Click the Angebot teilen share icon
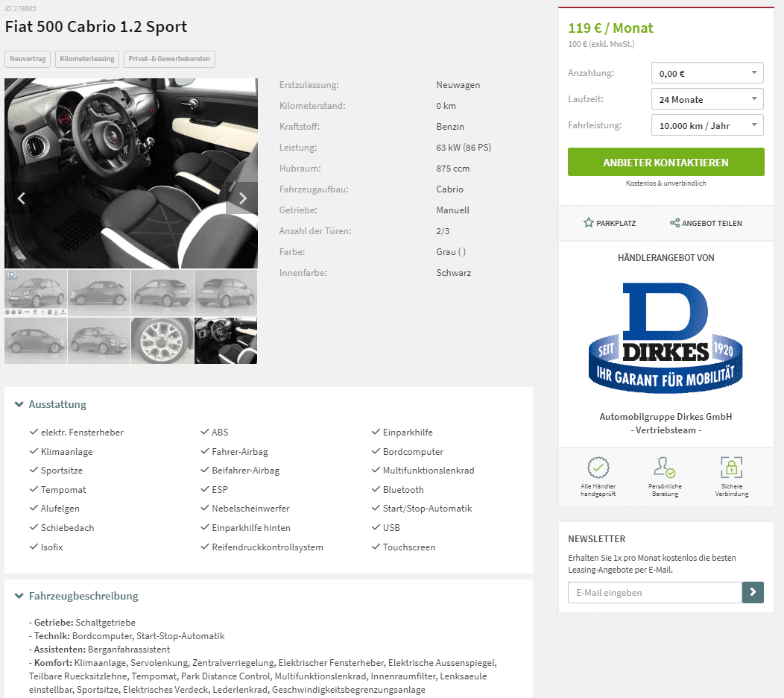Viewport: 784px width, 698px height. 674,223
